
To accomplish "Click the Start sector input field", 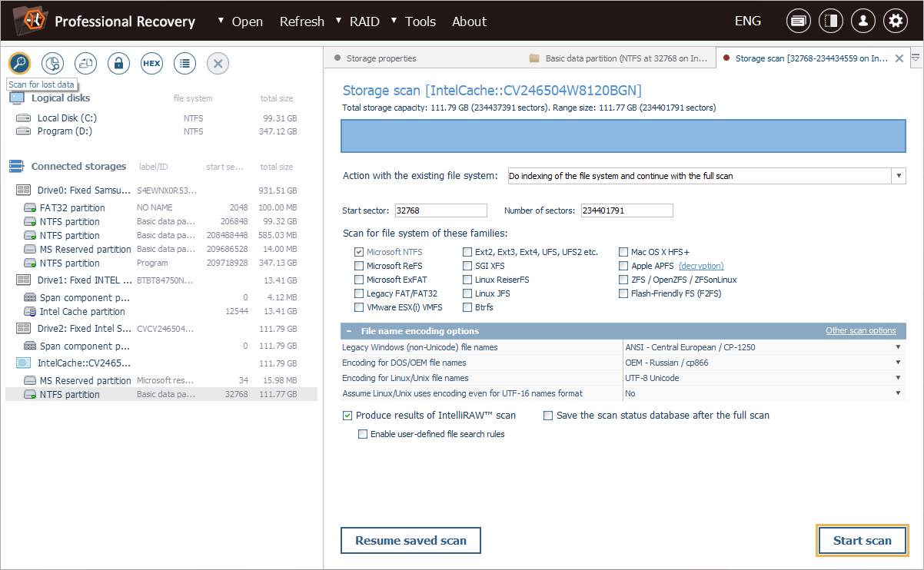I will pos(440,210).
